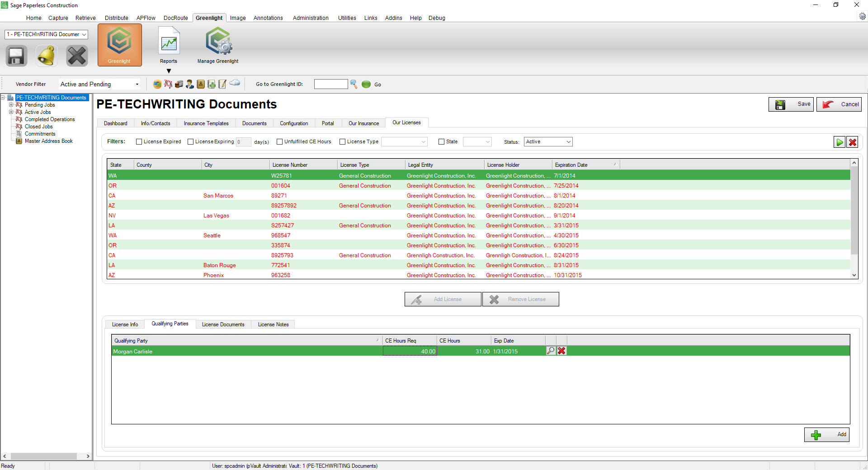Open the Greenlight menu tab

[209, 18]
